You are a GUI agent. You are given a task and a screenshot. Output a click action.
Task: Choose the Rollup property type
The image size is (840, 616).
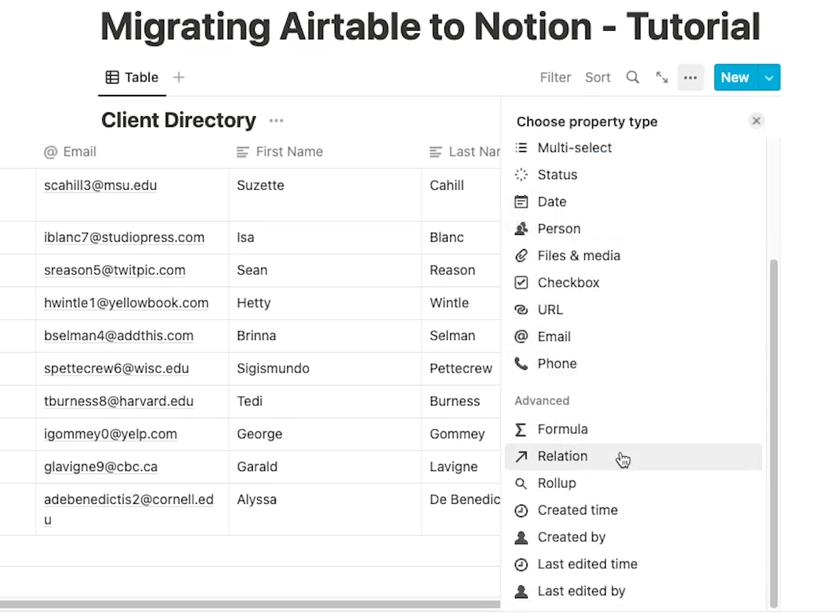coord(633,484)
